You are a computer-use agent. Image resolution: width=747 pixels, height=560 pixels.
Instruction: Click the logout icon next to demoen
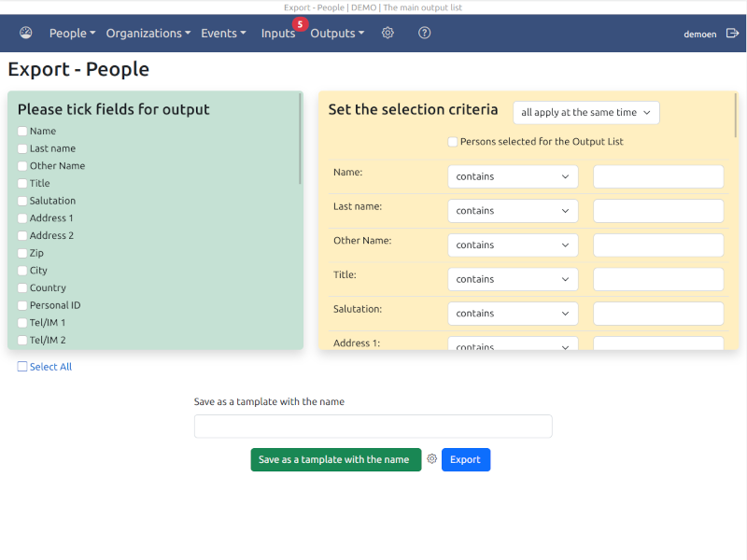pyautogui.click(x=732, y=33)
